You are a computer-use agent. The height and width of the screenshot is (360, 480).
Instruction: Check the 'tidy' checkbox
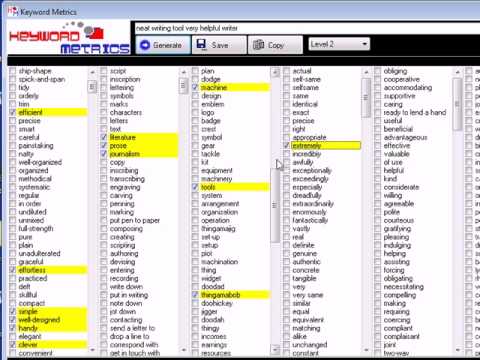13,87
